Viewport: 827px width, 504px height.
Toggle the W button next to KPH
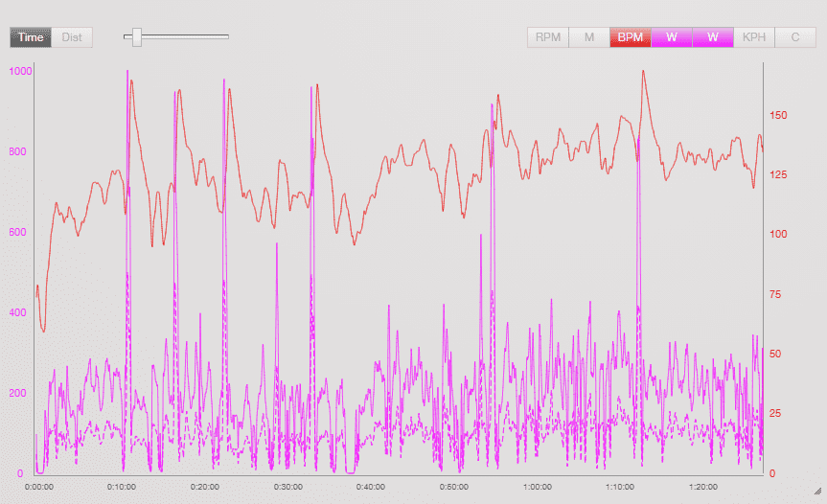click(713, 37)
